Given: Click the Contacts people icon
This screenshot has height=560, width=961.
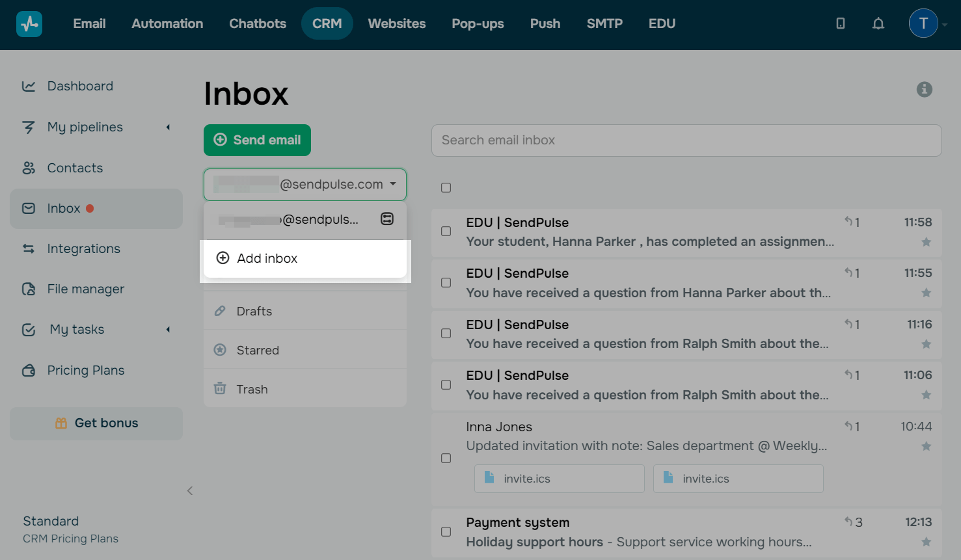Looking at the screenshot, I should 29,168.
